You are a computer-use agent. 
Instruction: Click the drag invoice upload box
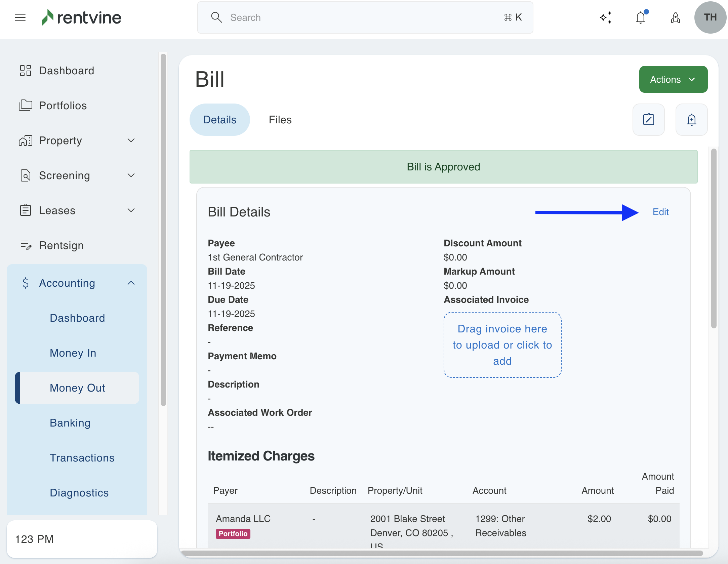click(x=502, y=345)
